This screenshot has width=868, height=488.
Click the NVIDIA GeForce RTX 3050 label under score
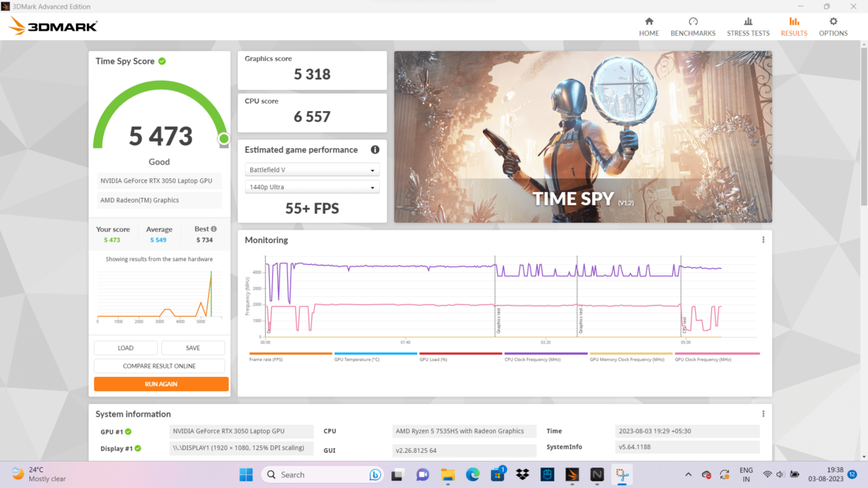coord(159,181)
